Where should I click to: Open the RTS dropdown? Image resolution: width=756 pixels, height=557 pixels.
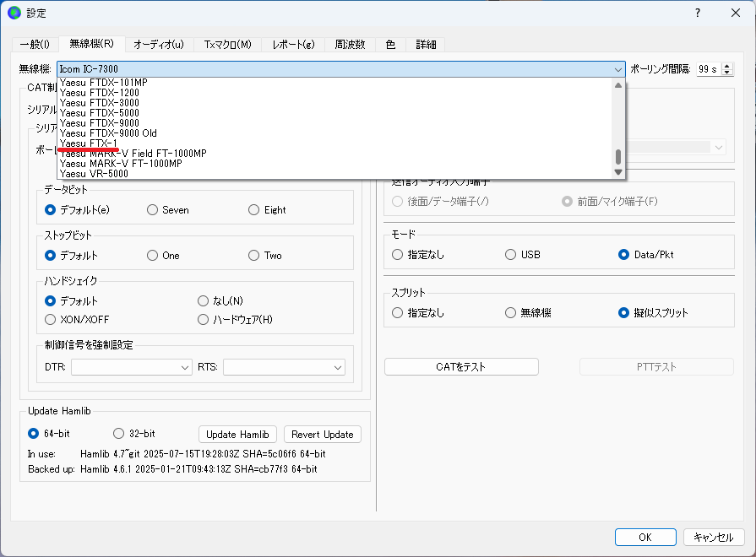tap(284, 367)
